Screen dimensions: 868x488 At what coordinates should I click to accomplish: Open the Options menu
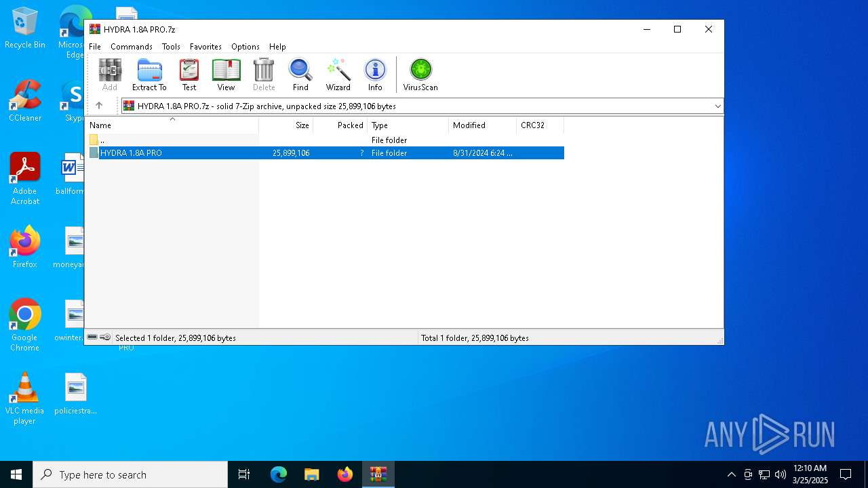click(x=245, y=47)
